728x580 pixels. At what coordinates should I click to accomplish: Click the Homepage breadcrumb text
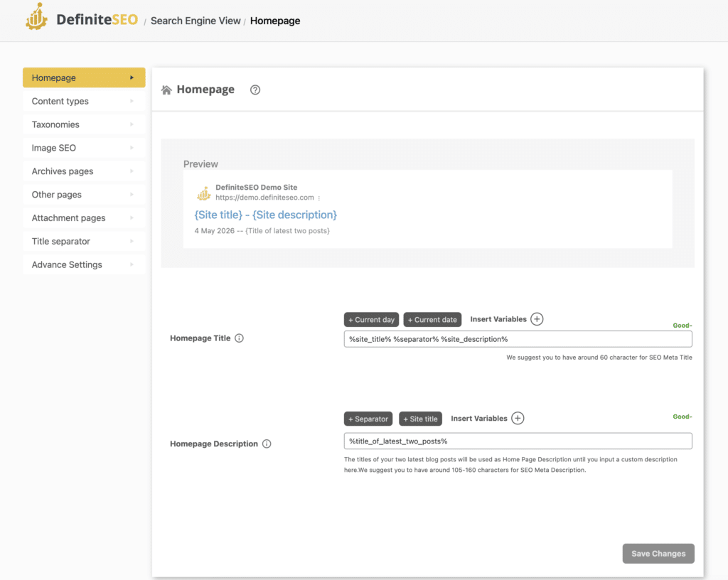click(x=275, y=21)
